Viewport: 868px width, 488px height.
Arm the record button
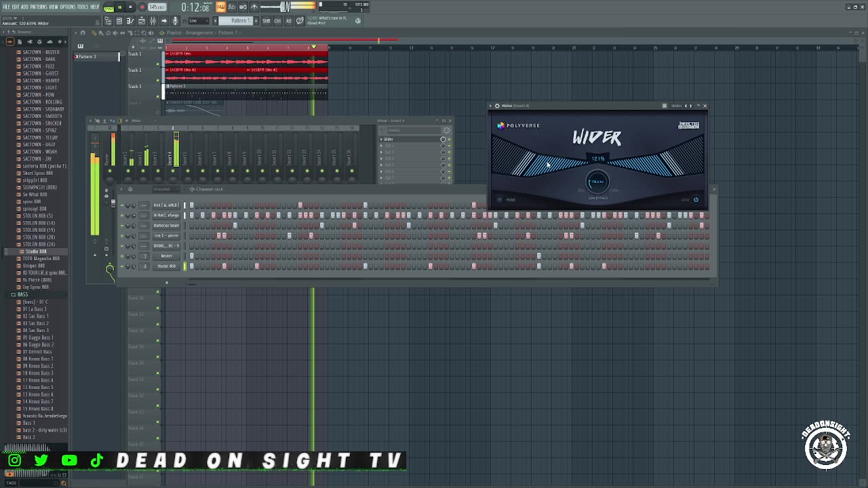click(x=142, y=7)
